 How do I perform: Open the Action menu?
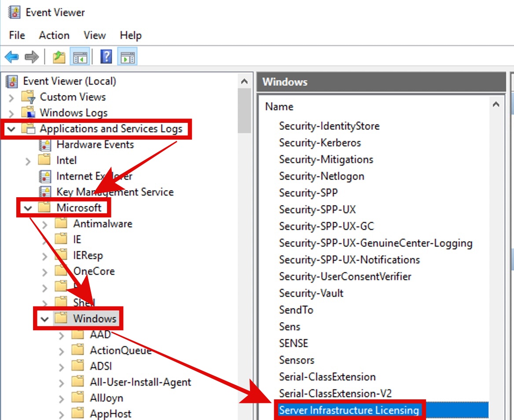(54, 35)
